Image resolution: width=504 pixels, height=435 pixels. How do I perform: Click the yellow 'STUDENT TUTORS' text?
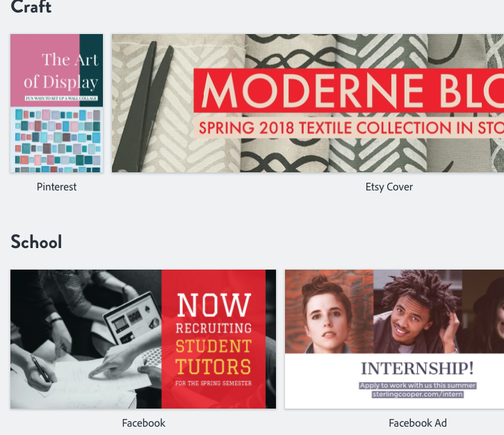pyautogui.click(x=213, y=356)
